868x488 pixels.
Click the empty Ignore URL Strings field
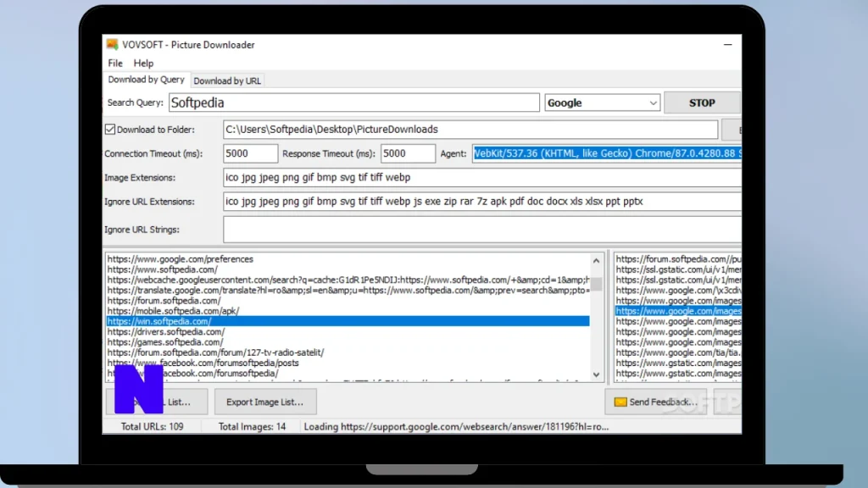pyautogui.click(x=482, y=229)
